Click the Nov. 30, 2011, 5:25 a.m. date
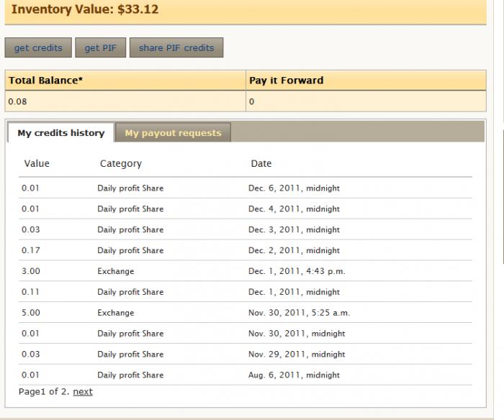Image resolution: width=504 pixels, height=420 pixels. click(299, 312)
